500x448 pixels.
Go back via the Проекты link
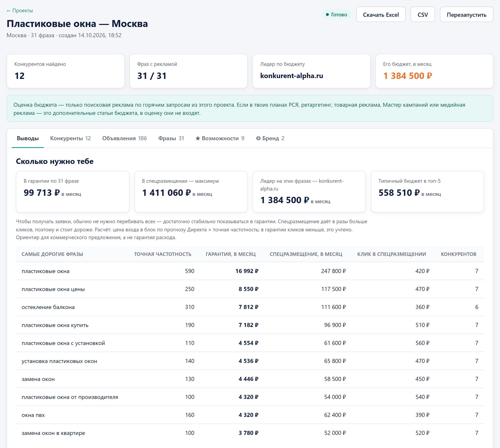tap(20, 11)
